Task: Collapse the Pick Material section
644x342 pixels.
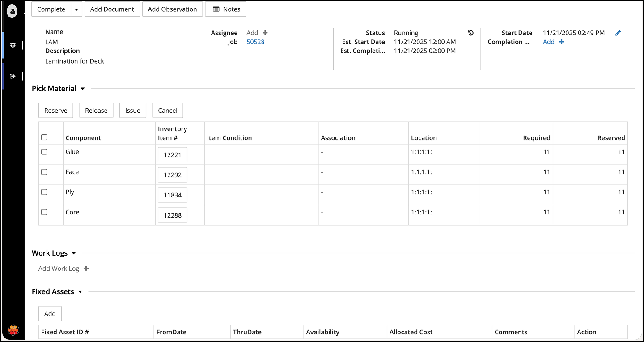Action: [x=83, y=89]
